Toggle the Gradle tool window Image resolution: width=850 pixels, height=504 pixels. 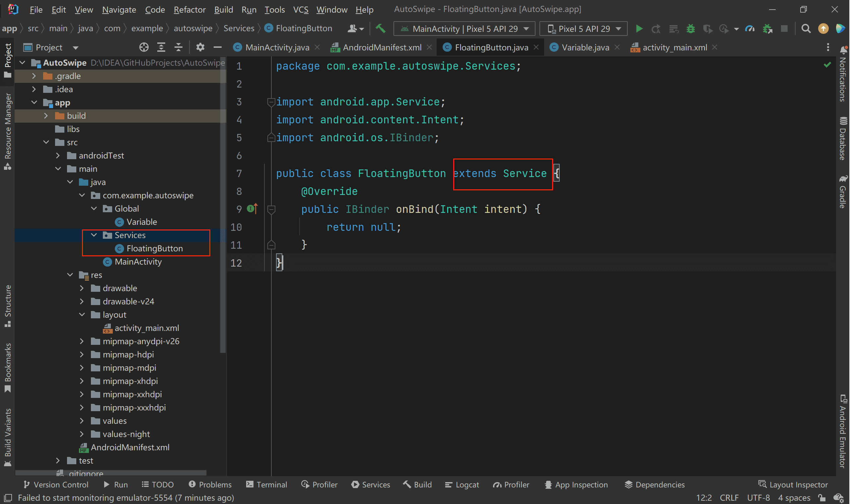843,192
